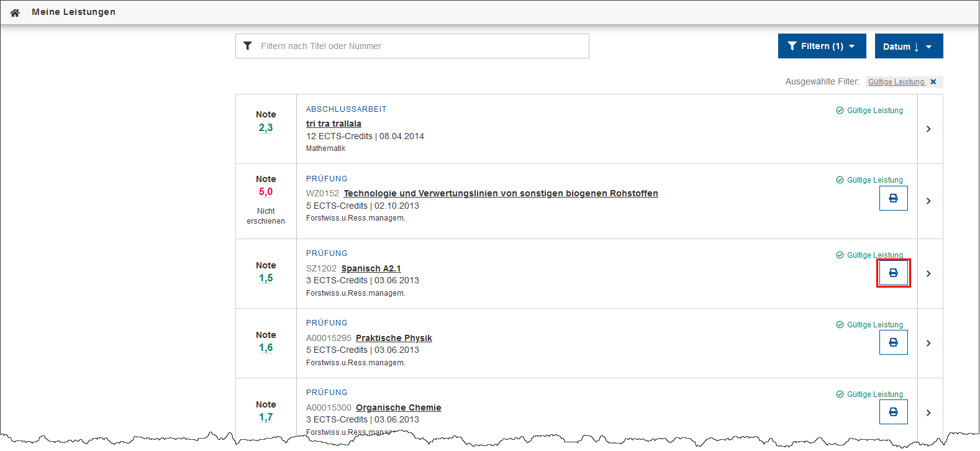
Task: Open the Datum sort dropdown
Action: click(x=908, y=47)
